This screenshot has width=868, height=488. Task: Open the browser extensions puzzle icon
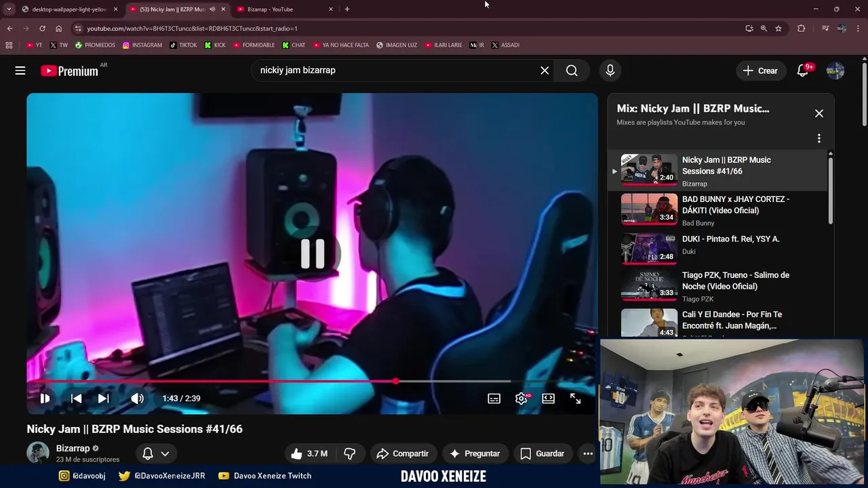point(801,28)
